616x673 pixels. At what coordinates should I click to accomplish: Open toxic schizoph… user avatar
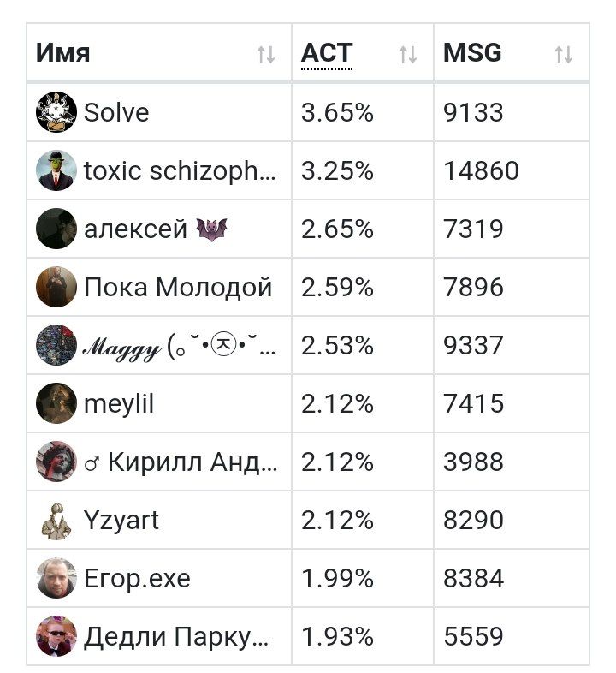(x=56, y=170)
